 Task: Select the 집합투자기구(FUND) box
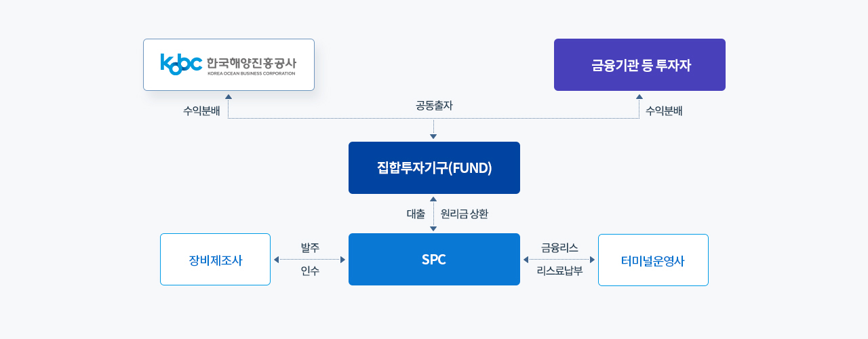[x=434, y=167]
